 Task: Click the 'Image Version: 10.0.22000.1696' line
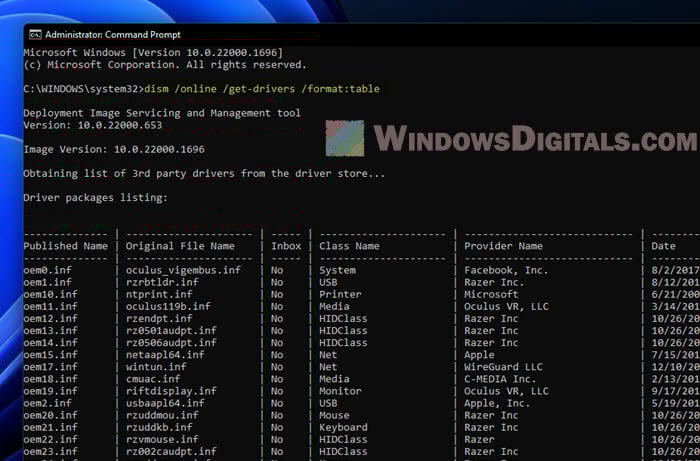pyautogui.click(x=114, y=149)
